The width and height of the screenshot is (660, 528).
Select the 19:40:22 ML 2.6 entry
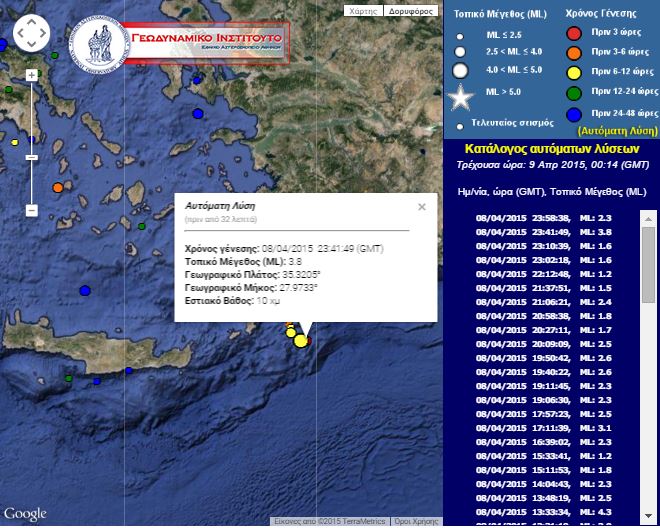[543, 372]
